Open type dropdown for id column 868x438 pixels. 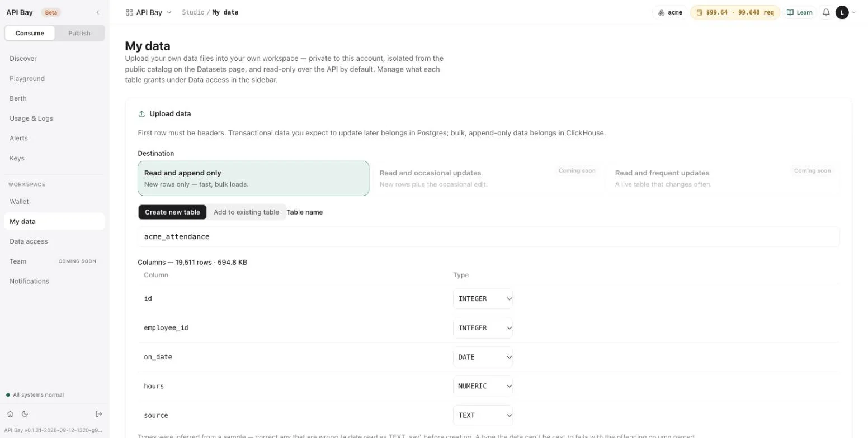(483, 299)
